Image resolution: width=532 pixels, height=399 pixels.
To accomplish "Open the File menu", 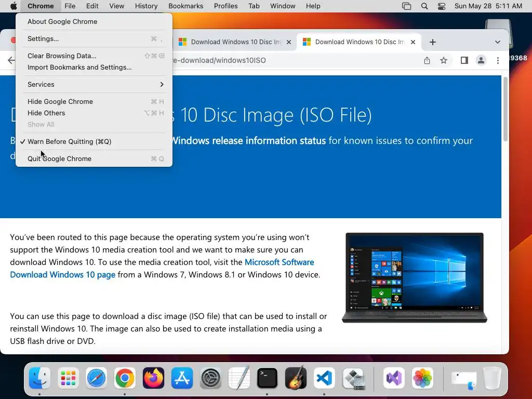I will [70, 6].
